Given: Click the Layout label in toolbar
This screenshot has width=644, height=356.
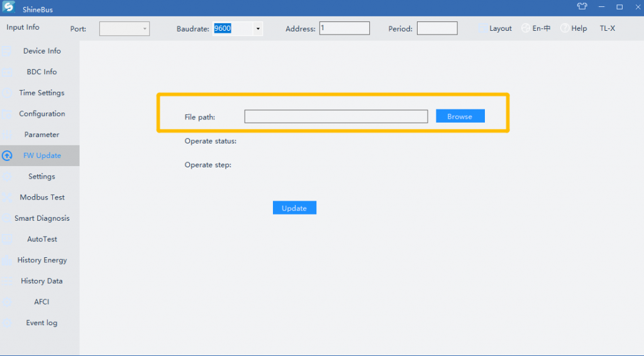Looking at the screenshot, I should (500, 28).
